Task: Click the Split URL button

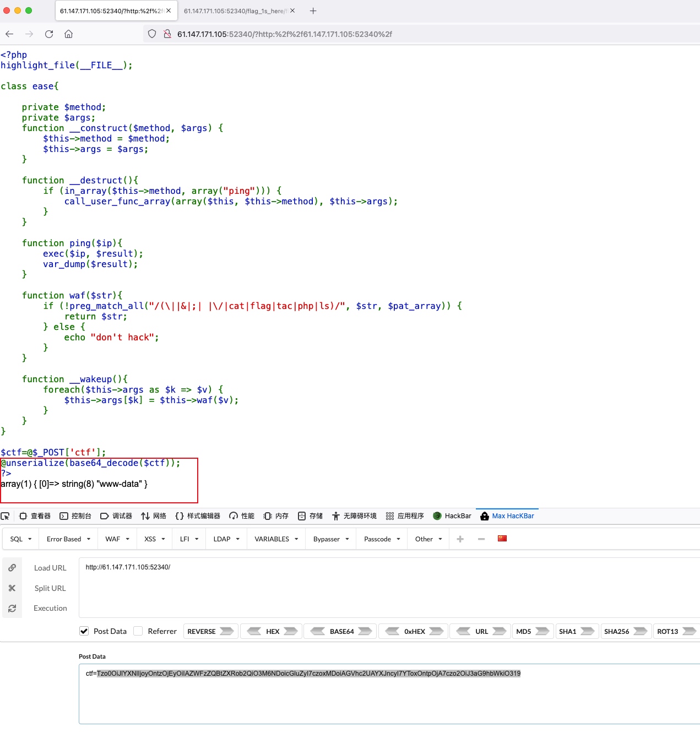Action: pos(50,588)
